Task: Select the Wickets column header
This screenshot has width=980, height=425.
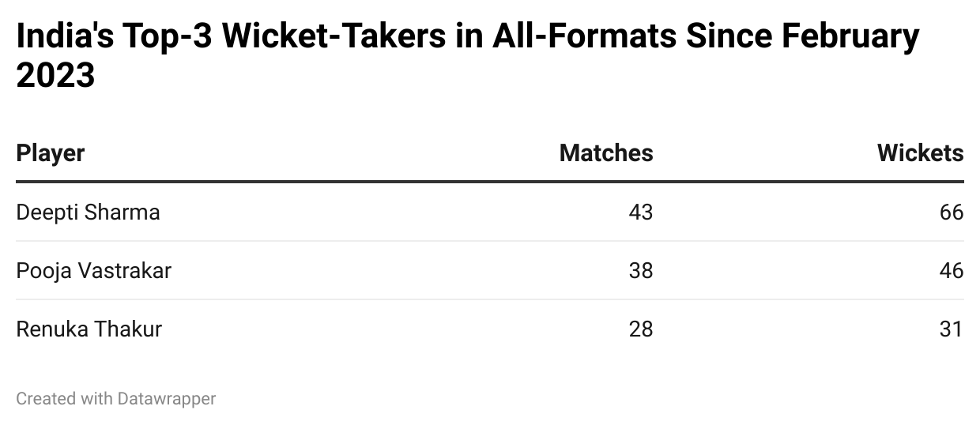Action: coord(920,153)
